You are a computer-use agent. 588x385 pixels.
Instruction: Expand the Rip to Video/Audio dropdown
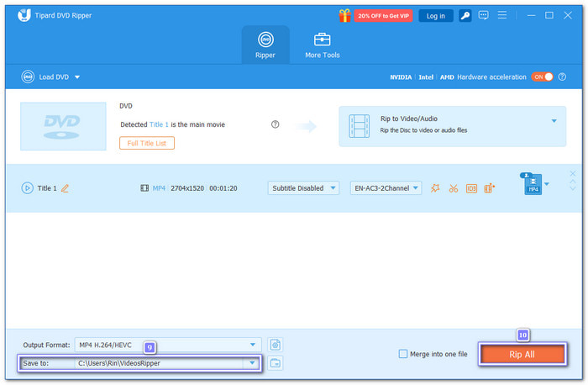coord(554,121)
